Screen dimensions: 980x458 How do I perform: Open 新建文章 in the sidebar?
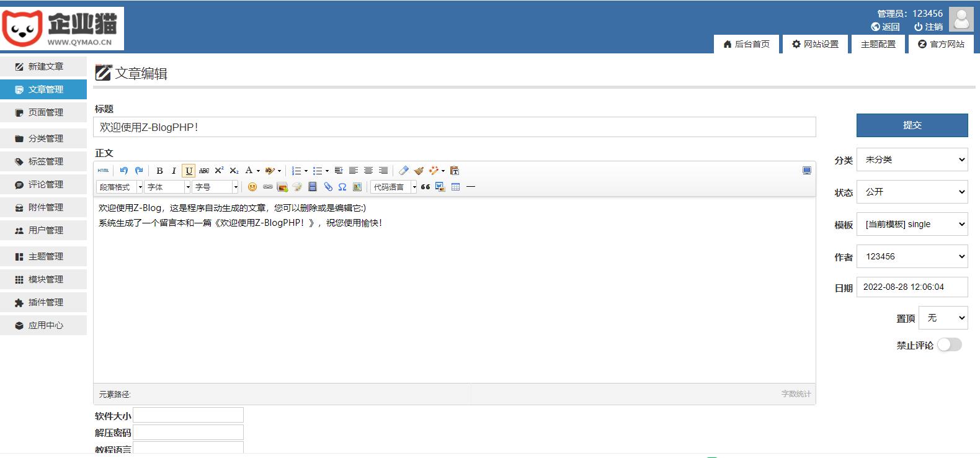pos(43,66)
